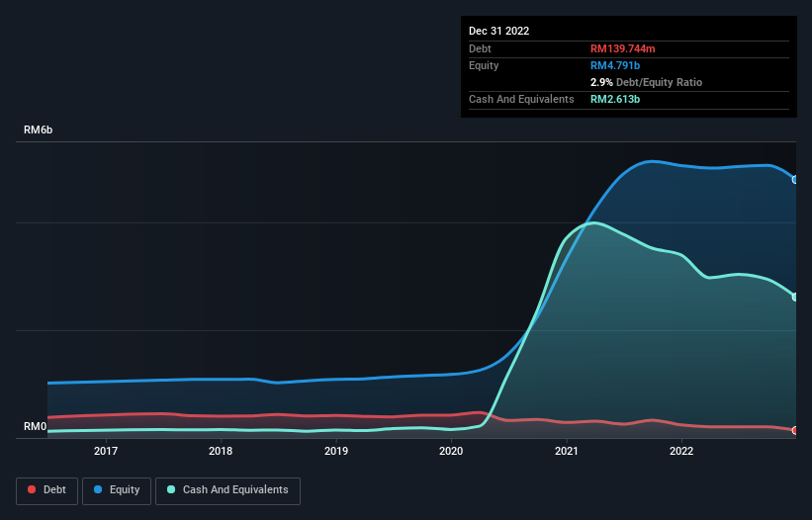Click the Dec 31 2022 tooltip date
812x520 pixels.
[x=499, y=31]
